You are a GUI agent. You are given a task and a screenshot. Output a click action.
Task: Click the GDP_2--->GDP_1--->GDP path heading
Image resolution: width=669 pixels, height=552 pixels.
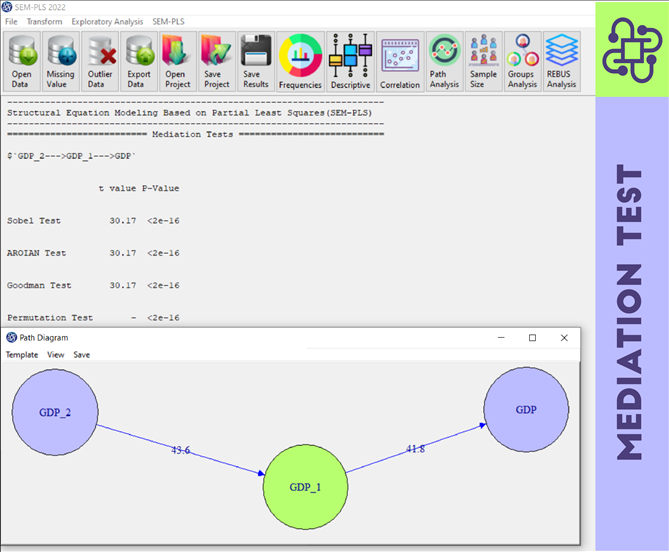(x=71, y=156)
